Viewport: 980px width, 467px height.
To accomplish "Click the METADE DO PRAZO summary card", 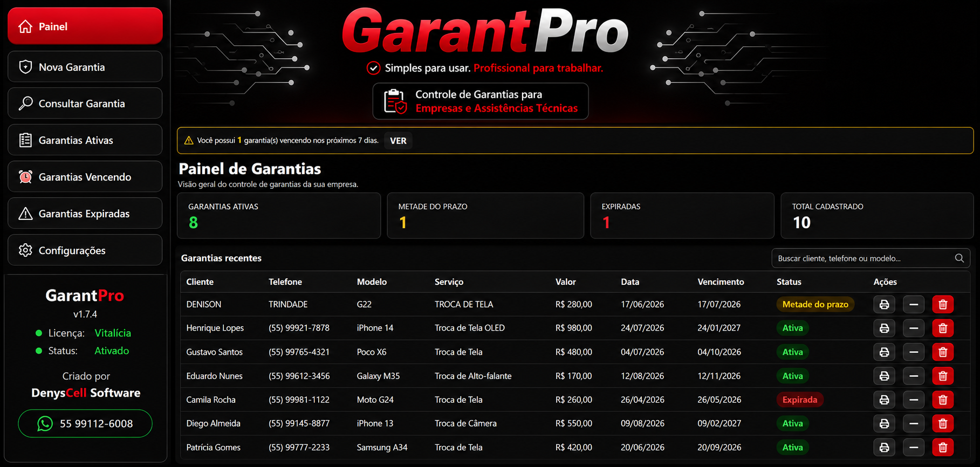I will coord(485,216).
